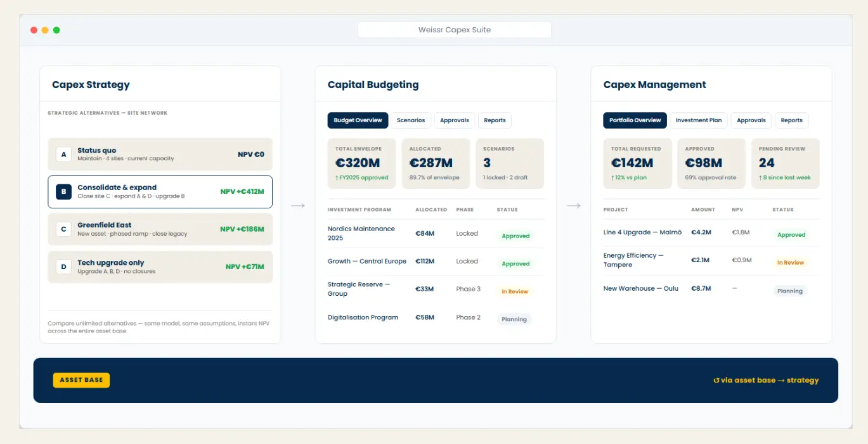Click the NPV +€412M value
Image resolution: width=868 pixels, height=444 pixels.
click(x=242, y=191)
